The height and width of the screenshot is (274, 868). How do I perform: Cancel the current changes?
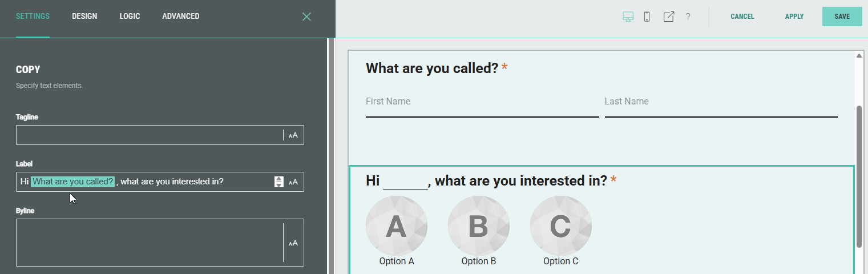coord(742,17)
